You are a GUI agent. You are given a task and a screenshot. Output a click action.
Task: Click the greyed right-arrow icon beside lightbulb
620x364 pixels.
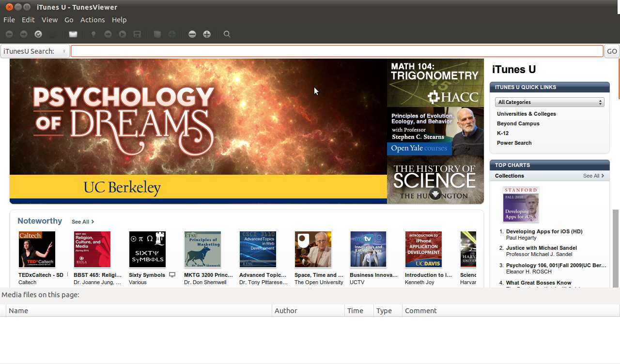pyautogui.click(x=108, y=34)
